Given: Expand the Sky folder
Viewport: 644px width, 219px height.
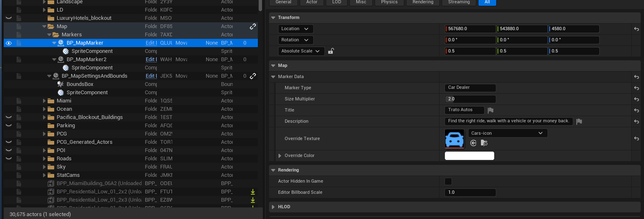Looking at the screenshot, I should coord(44,167).
